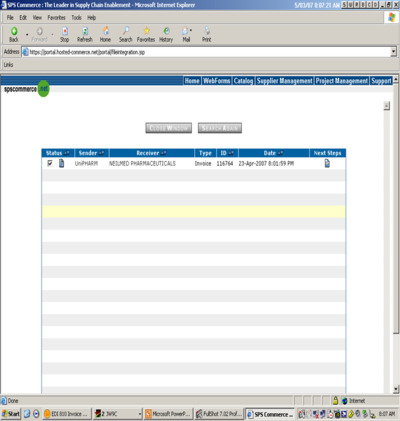The height and width of the screenshot is (421, 400).
Task: Sort by Sender column arrow
Action: [101, 153]
